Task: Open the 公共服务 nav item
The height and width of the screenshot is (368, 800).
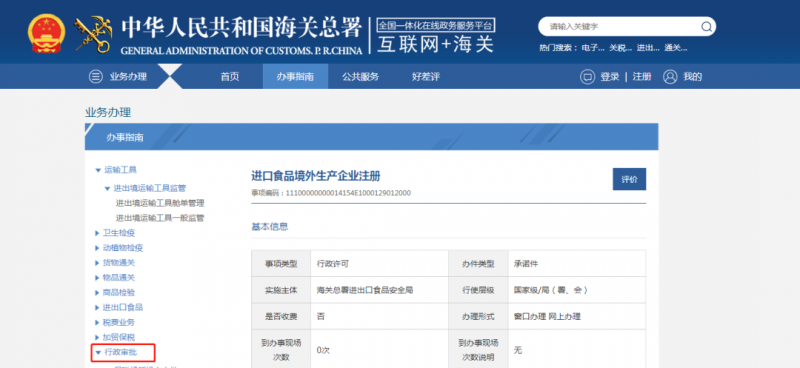Action: click(x=361, y=77)
